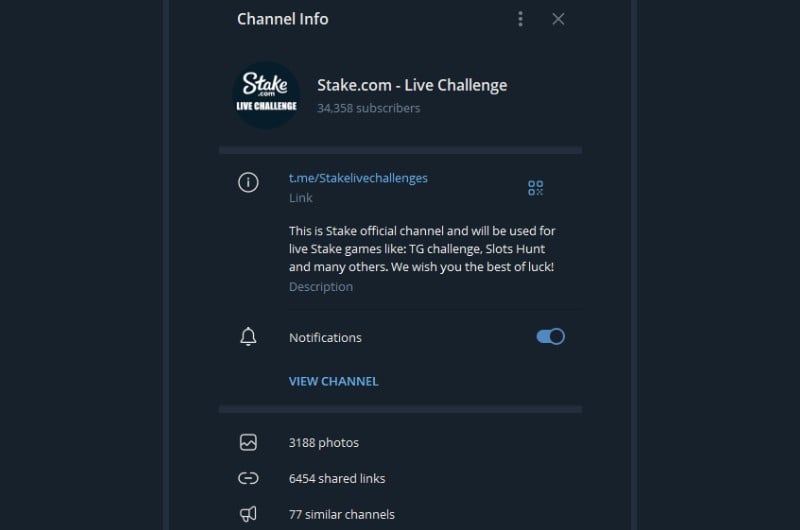Open 6454 shared links
800x530 pixels.
[401, 478]
